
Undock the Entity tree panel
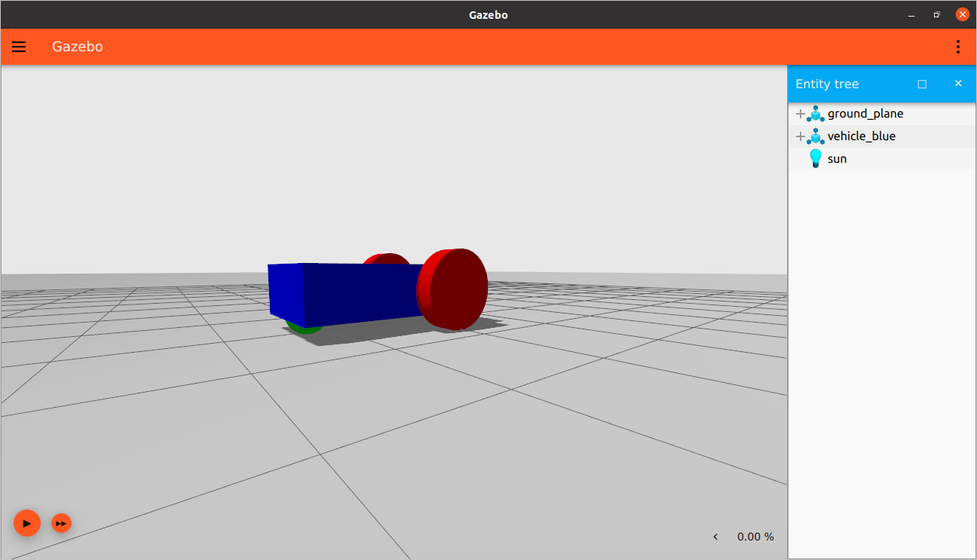[922, 84]
